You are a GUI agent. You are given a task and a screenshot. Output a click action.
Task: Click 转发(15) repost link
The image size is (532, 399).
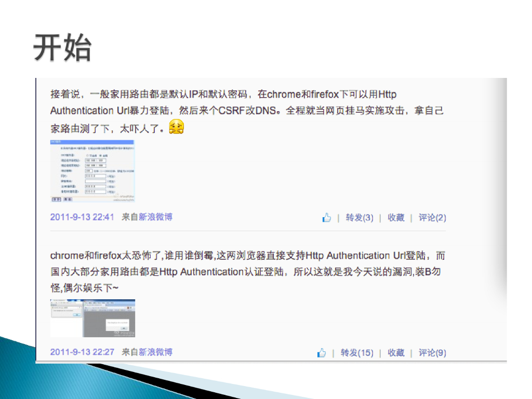[357, 353]
